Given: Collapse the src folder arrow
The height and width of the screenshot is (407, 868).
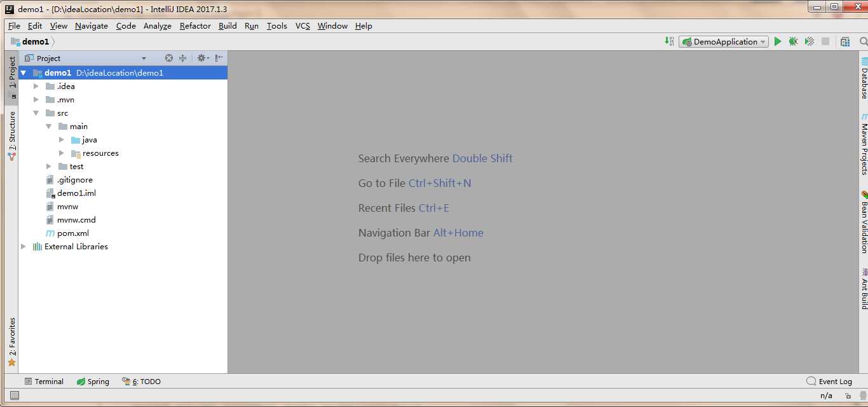Looking at the screenshot, I should [x=36, y=113].
